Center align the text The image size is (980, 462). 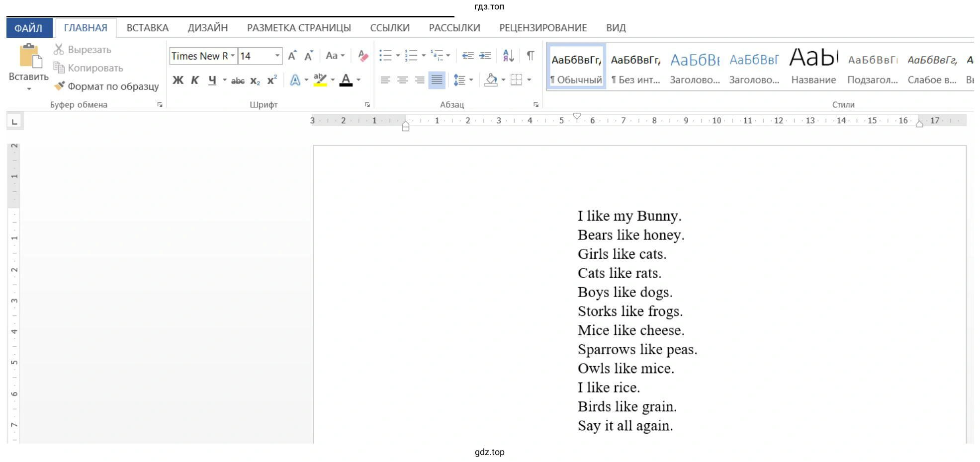403,80
